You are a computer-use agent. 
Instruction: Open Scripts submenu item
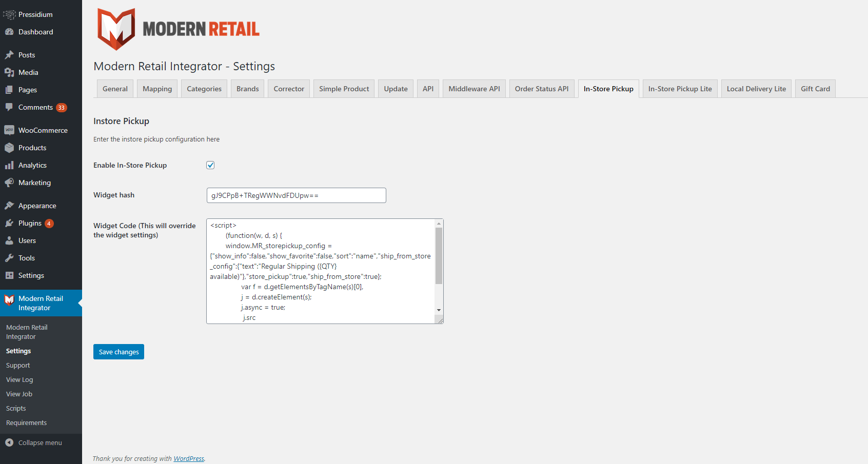[16, 409]
